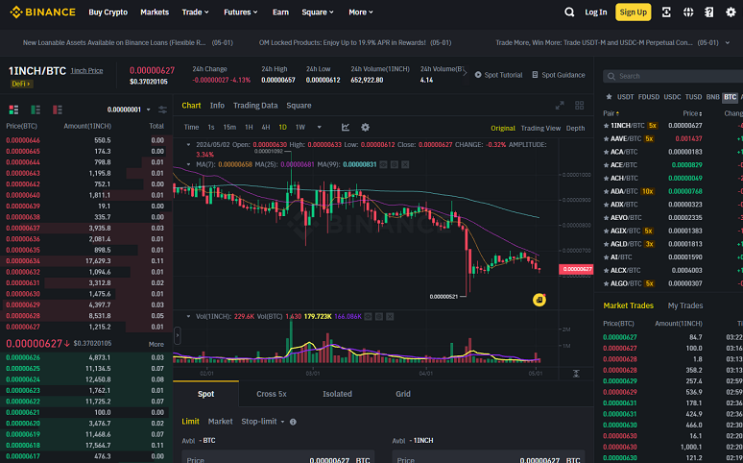This screenshot has height=463, width=743.
Task: Collapse the candle info legend arrow
Action: [x=189, y=145]
